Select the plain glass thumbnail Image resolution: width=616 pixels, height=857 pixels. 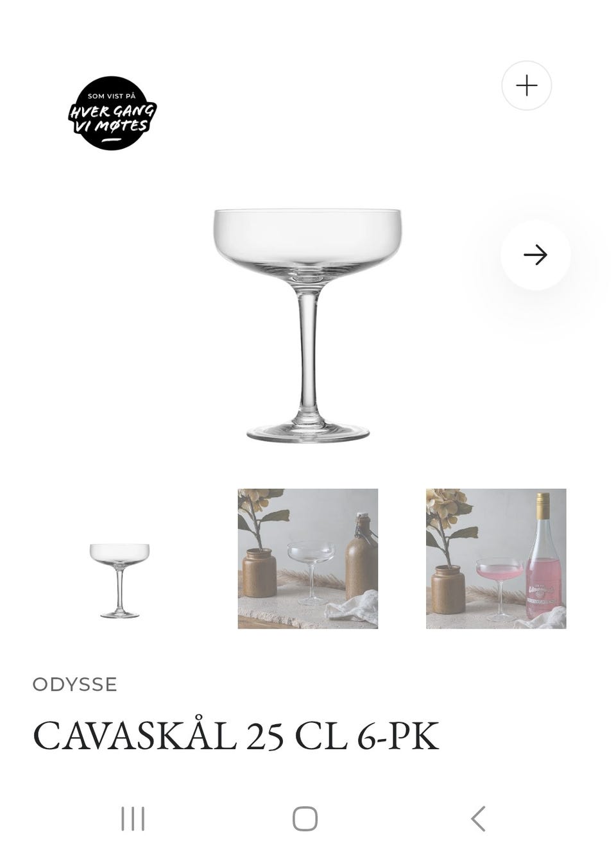tap(119, 580)
